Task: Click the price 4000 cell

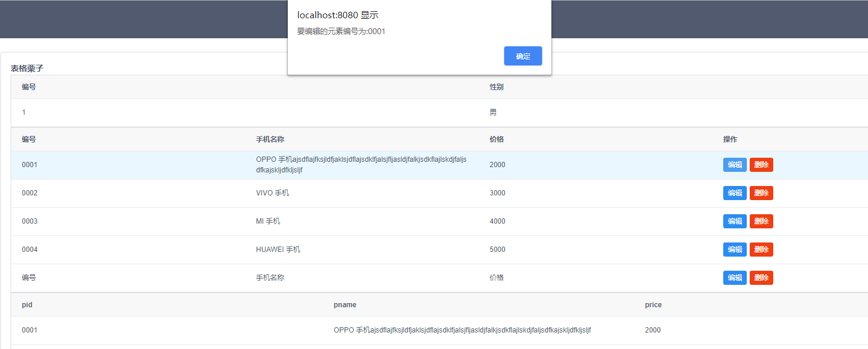Action: tap(497, 221)
